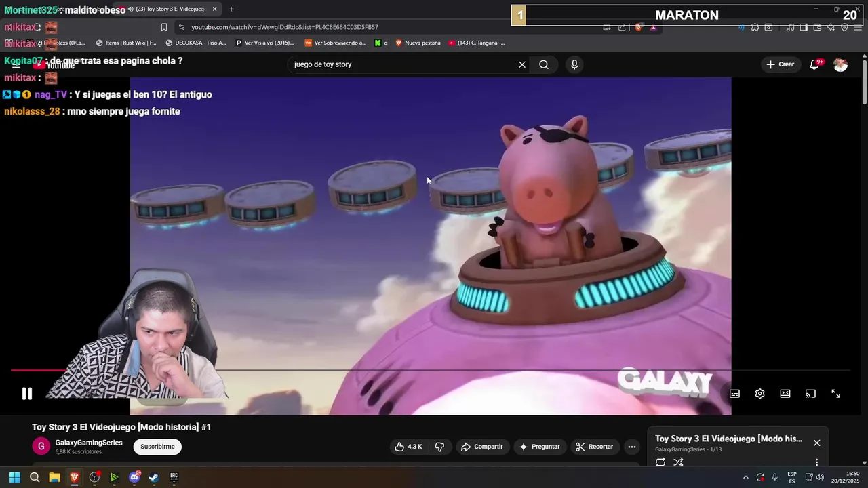Open the ESP language input indicator

click(792, 477)
